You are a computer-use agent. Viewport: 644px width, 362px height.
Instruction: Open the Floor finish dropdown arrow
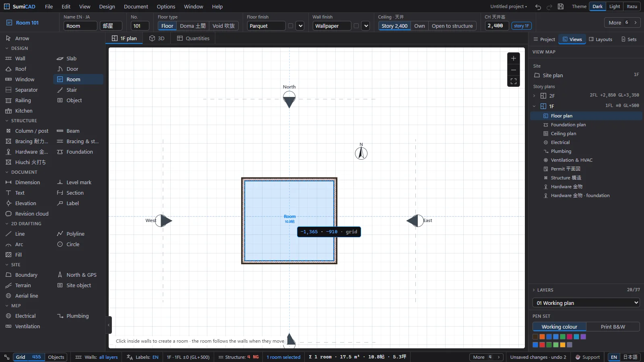pos(300,26)
